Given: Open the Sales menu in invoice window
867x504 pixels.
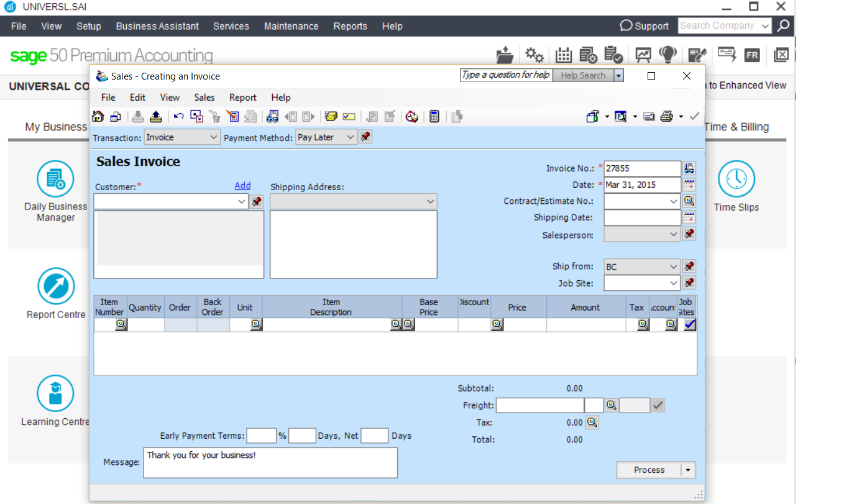Looking at the screenshot, I should click(x=204, y=98).
